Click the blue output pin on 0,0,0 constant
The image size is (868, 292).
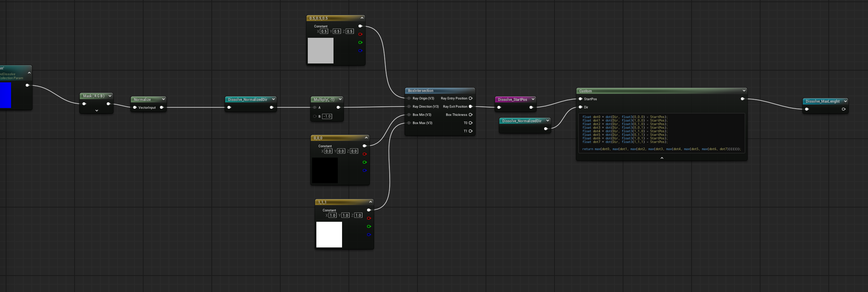pyautogui.click(x=365, y=170)
